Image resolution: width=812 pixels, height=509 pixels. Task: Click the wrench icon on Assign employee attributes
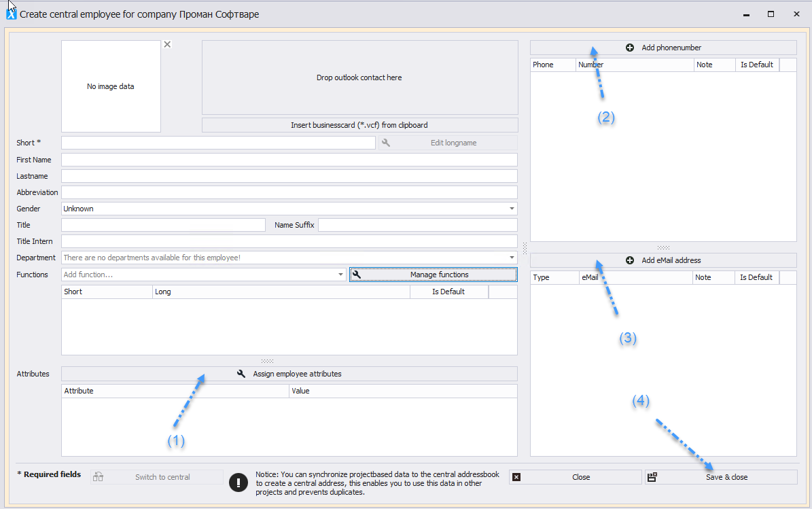point(241,374)
